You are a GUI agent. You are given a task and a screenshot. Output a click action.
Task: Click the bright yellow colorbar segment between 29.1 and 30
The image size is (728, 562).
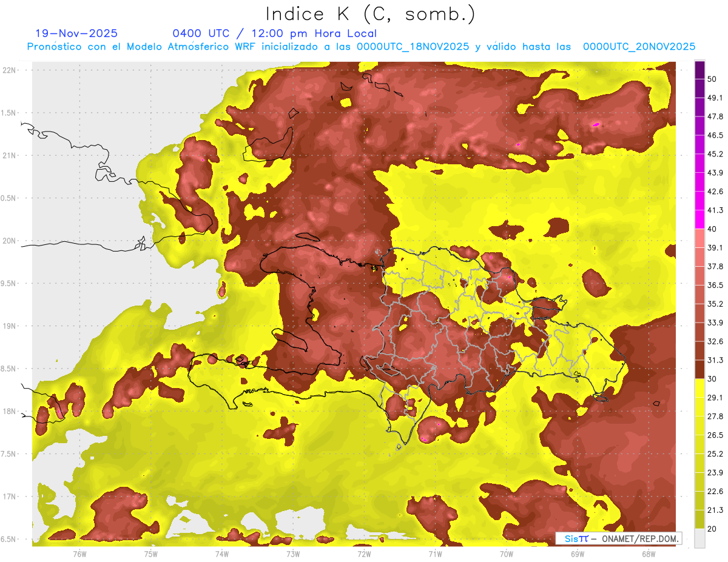(700, 388)
